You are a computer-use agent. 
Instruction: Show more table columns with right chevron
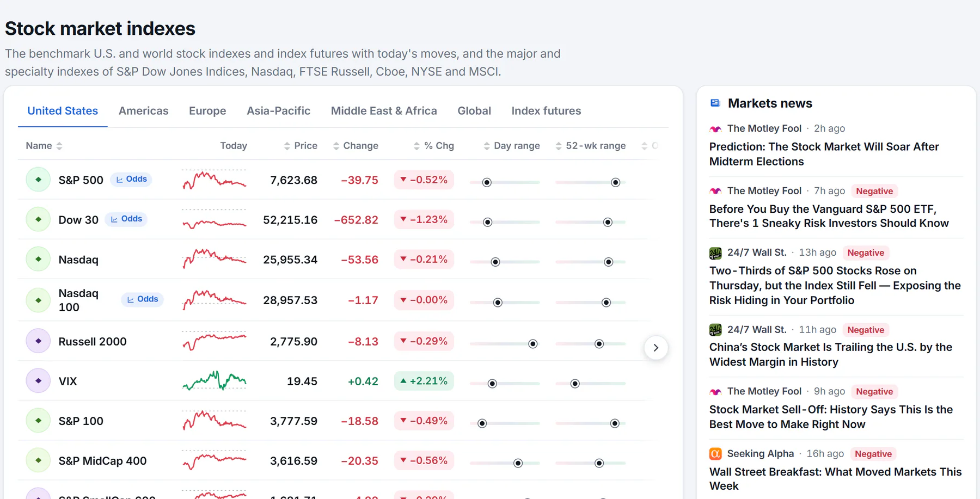(656, 348)
